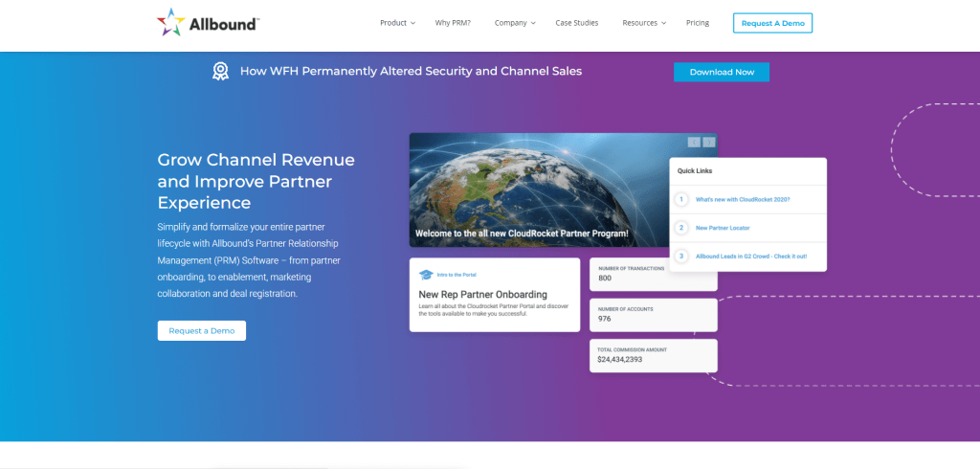Click the Quick Links heading
980x469 pixels.
coord(695,170)
